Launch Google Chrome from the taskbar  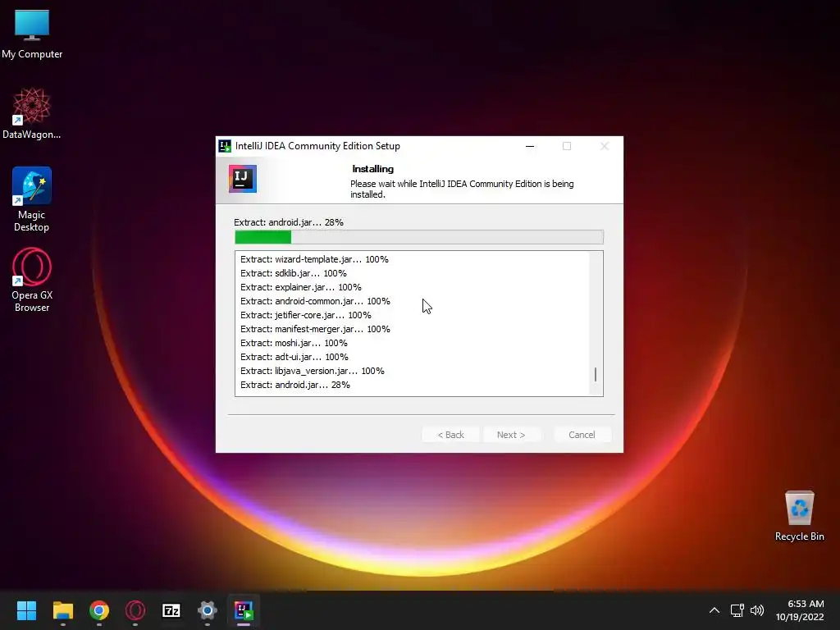click(x=99, y=610)
